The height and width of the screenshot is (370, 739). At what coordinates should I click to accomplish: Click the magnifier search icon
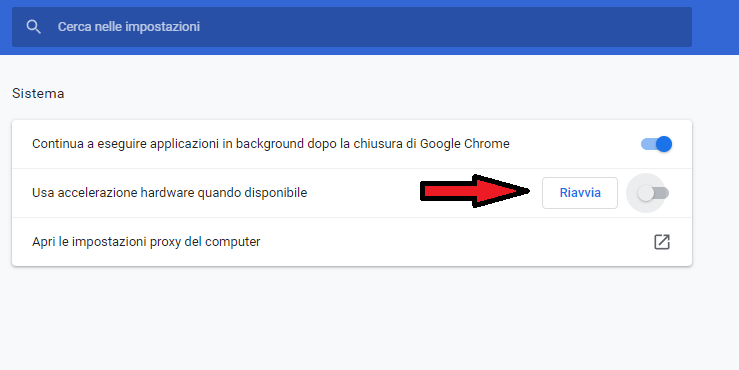pyautogui.click(x=33, y=27)
